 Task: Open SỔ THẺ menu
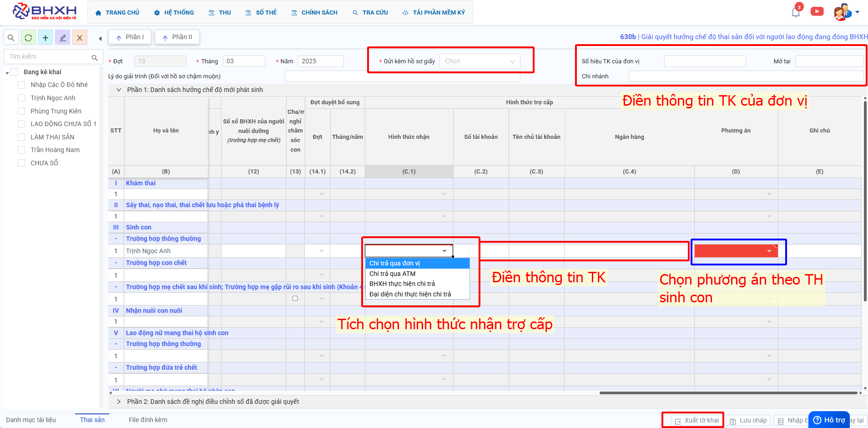point(261,13)
